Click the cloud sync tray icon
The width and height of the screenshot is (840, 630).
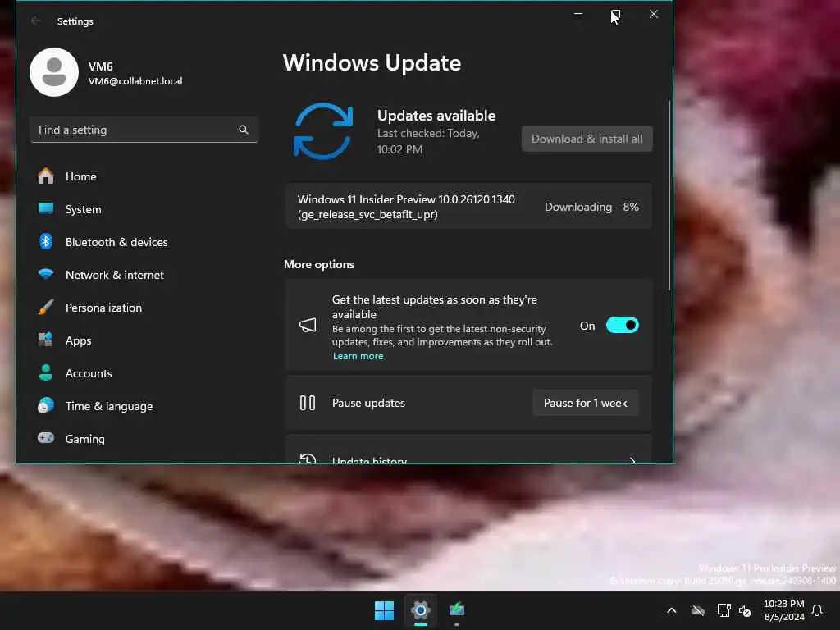[697, 610]
